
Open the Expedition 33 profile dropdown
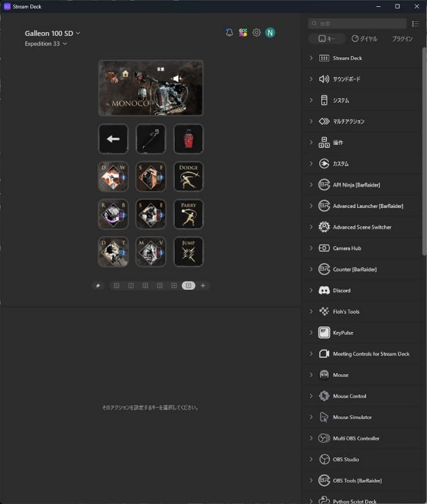pos(45,43)
